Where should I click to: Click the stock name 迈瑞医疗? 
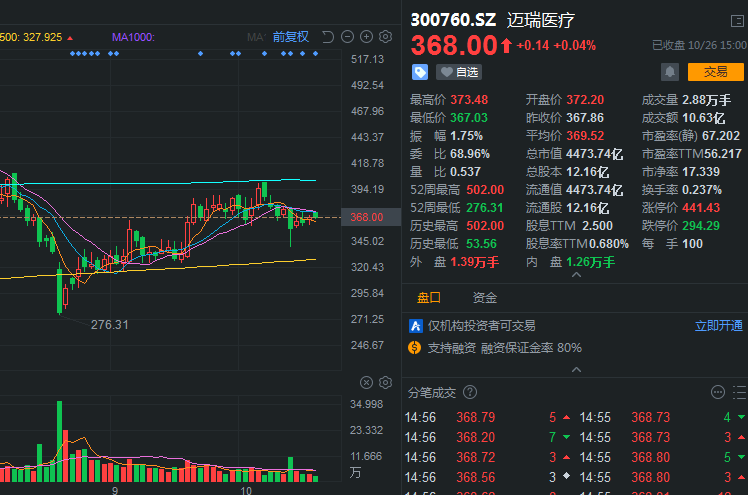[x=540, y=20]
